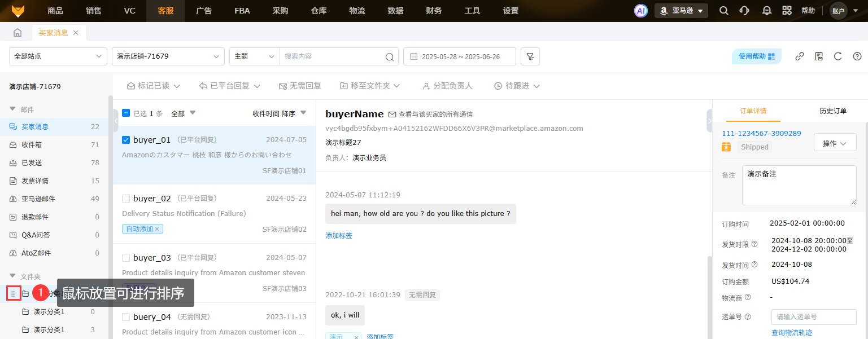Open the 亚马逊 platform selector
Viewport: 868px width, 339px height.
(x=681, y=11)
